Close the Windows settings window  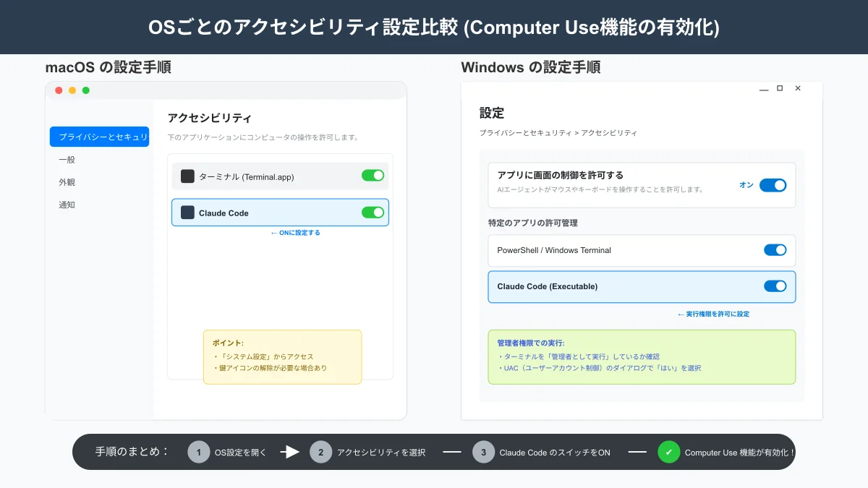tap(798, 88)
